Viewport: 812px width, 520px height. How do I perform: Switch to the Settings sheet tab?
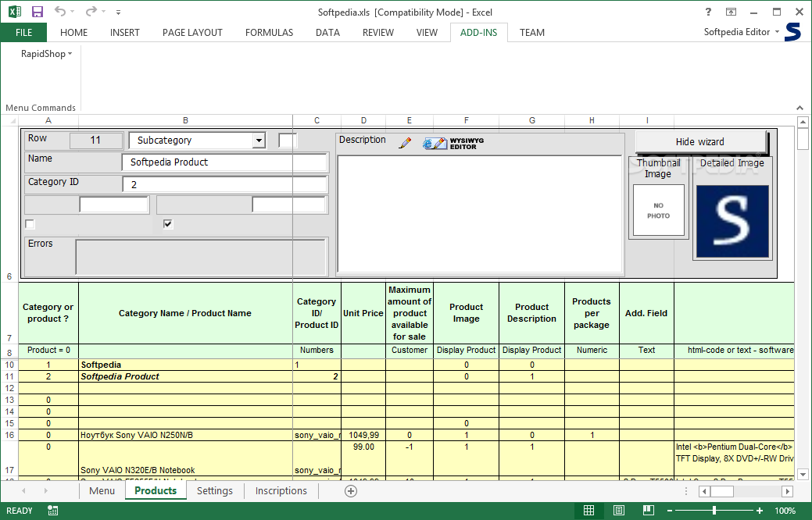(214, 491)
